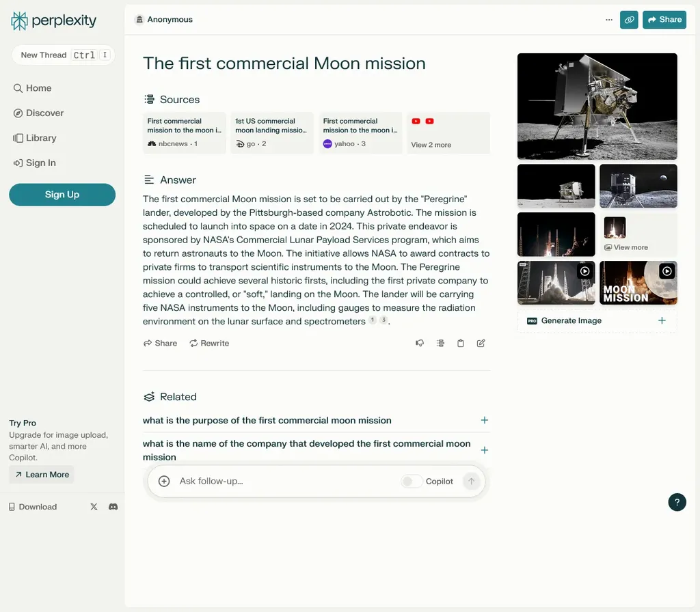
Task: Click the copy link icon button
Action: 629,20
